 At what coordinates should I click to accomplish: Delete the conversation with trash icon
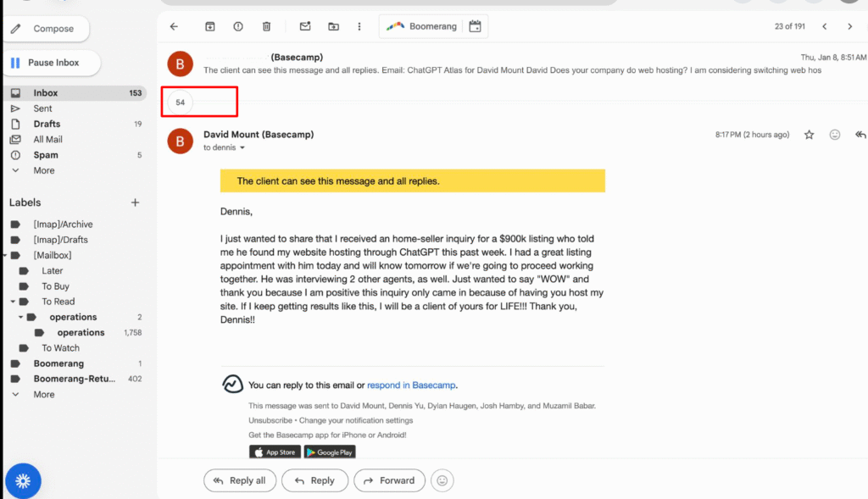coord(266,27)
